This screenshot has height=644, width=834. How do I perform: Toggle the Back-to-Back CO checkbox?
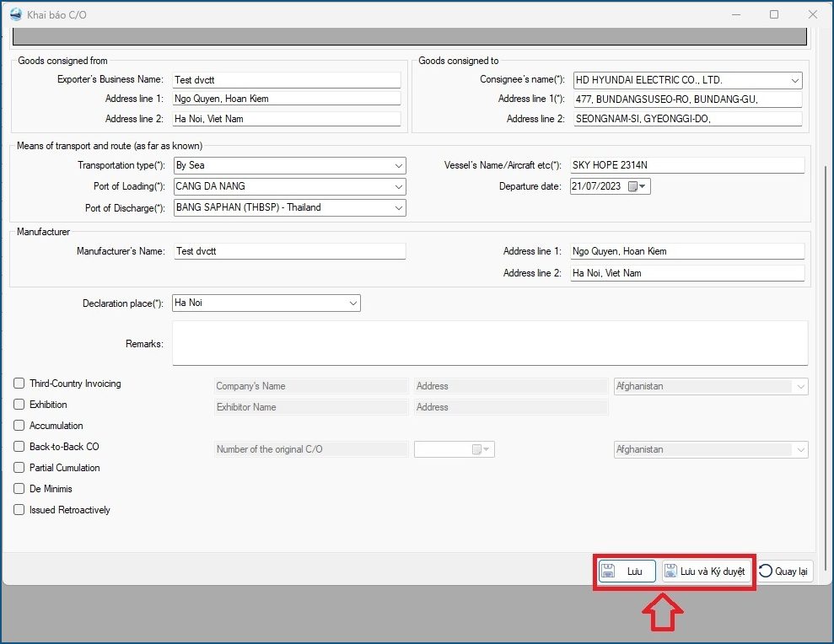pos(19,447)
